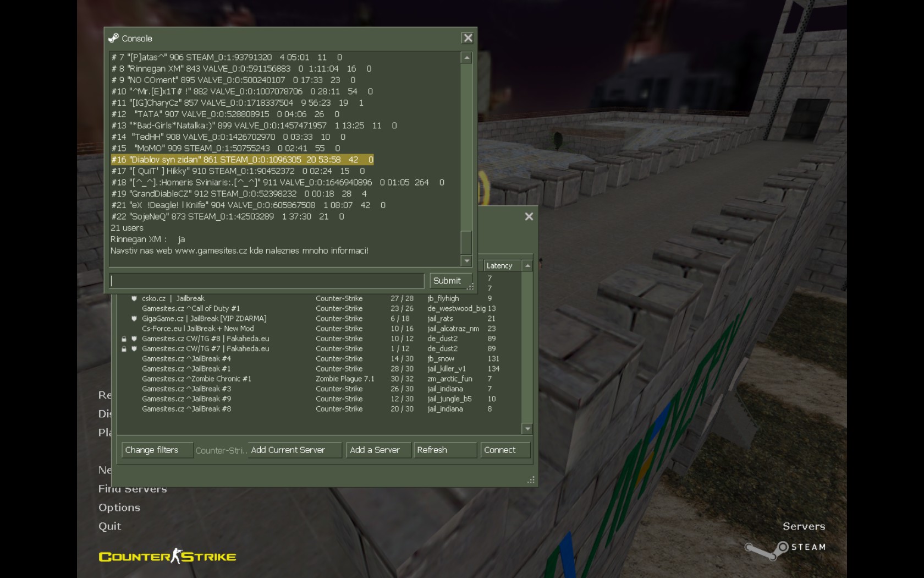Click the Add a Server button
Image resolution: width=924 pixels, height=578 pixels.
point(378,450)
